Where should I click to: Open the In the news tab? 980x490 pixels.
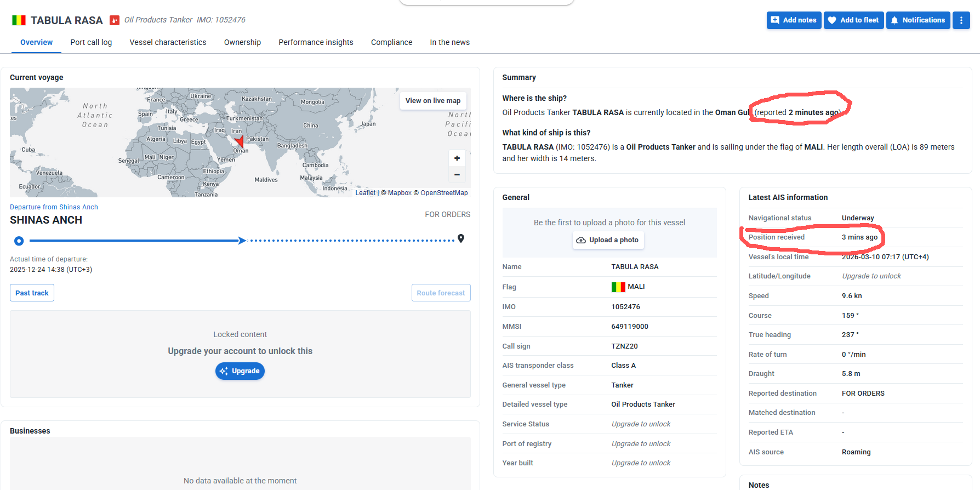click(x=449, y=42)
